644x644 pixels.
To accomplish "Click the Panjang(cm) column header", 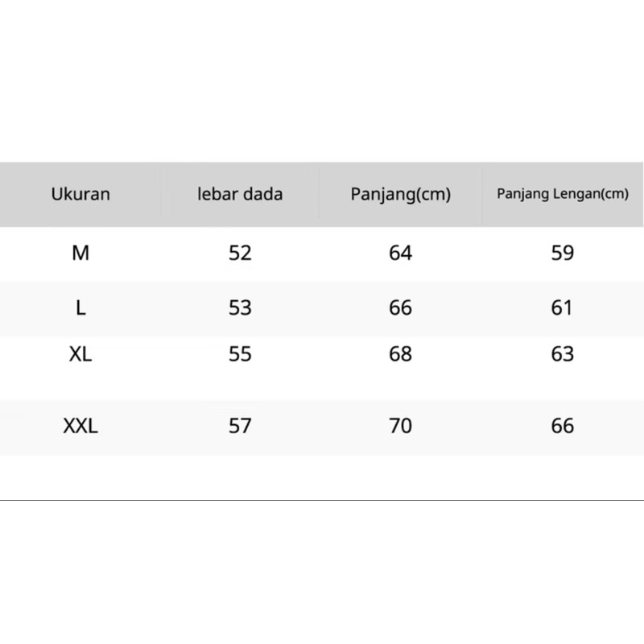I will (x=401, y=195).
